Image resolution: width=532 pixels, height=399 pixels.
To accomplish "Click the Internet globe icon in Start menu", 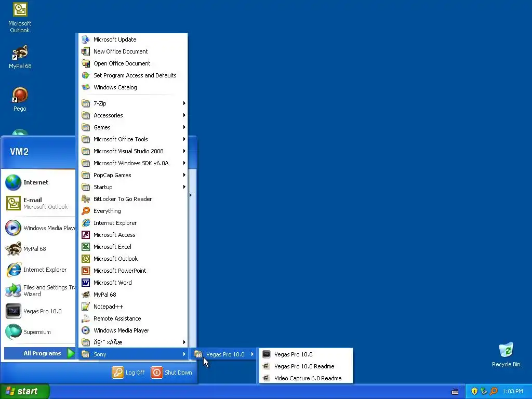I will click(x=13, y=182).
